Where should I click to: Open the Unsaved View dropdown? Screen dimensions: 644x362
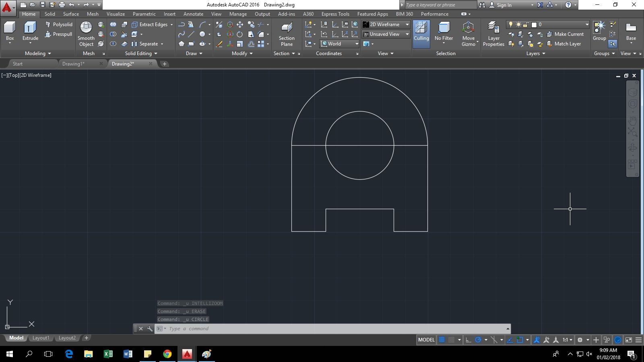(386, 34)
